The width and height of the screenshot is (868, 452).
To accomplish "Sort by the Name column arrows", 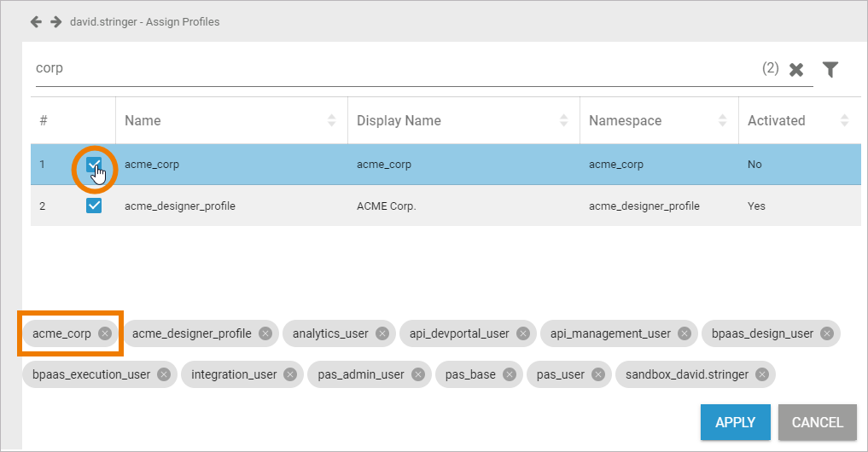I will click(332, 121).
